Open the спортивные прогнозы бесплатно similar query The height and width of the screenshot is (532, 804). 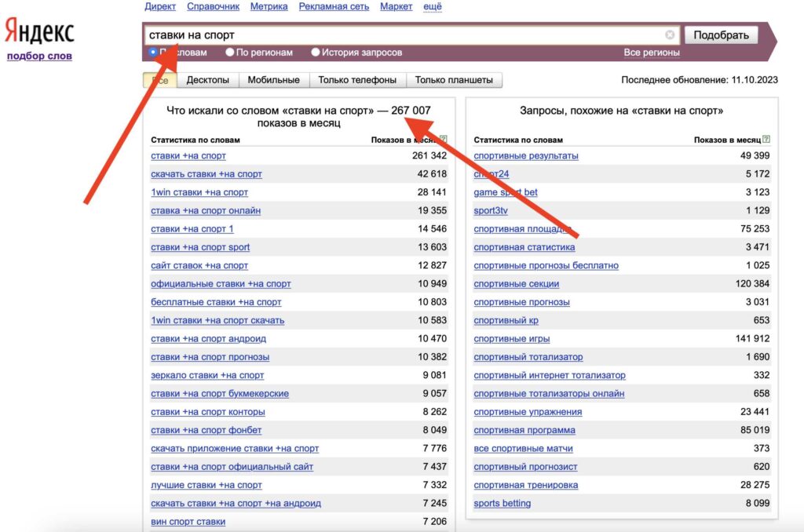546,265
